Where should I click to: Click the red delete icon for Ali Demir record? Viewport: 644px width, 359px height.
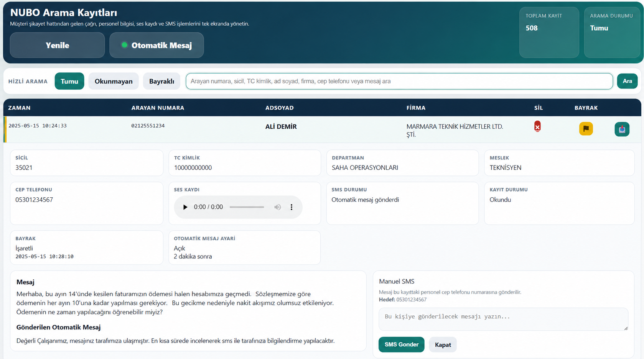pos(537,126)
